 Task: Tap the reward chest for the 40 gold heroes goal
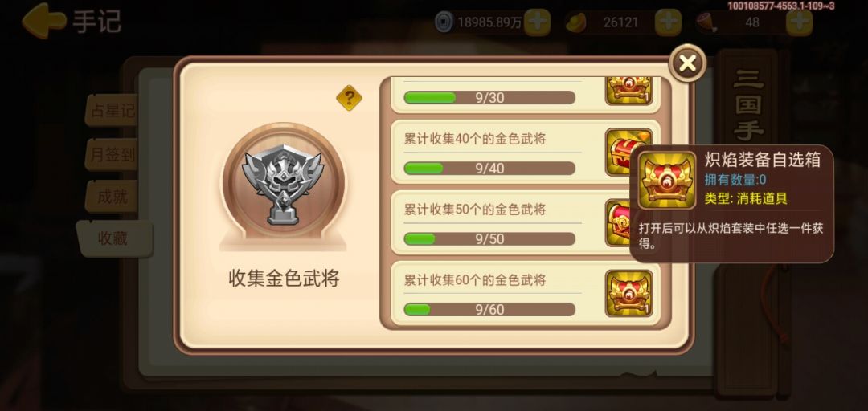point(619,153)
